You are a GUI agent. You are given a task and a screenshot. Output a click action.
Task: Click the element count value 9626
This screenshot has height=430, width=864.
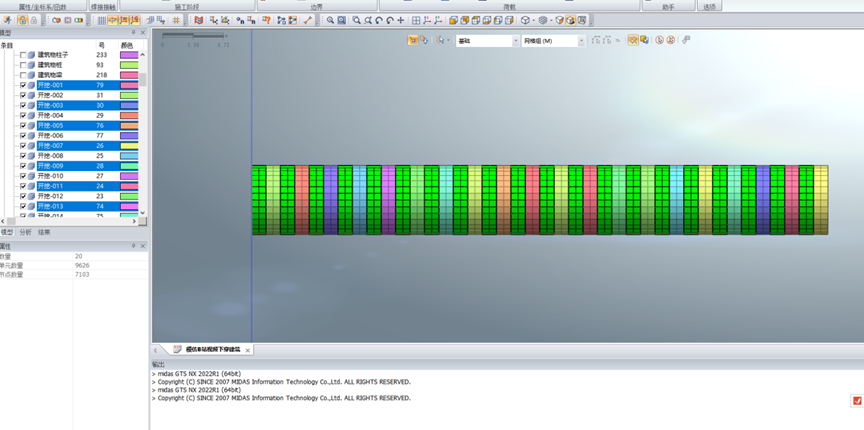point(82,265)
